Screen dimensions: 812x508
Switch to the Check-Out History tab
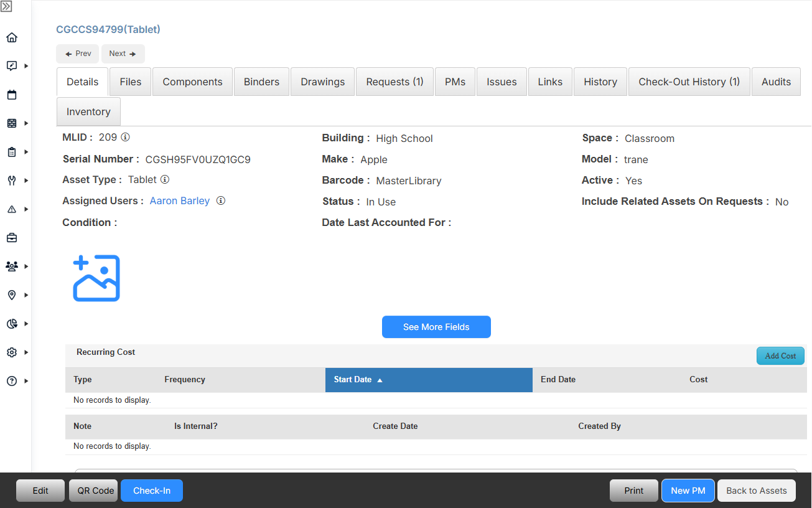(x=689, y=81)
